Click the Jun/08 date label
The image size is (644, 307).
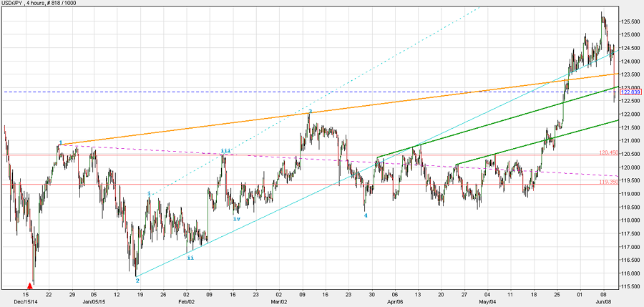[603, 302]
